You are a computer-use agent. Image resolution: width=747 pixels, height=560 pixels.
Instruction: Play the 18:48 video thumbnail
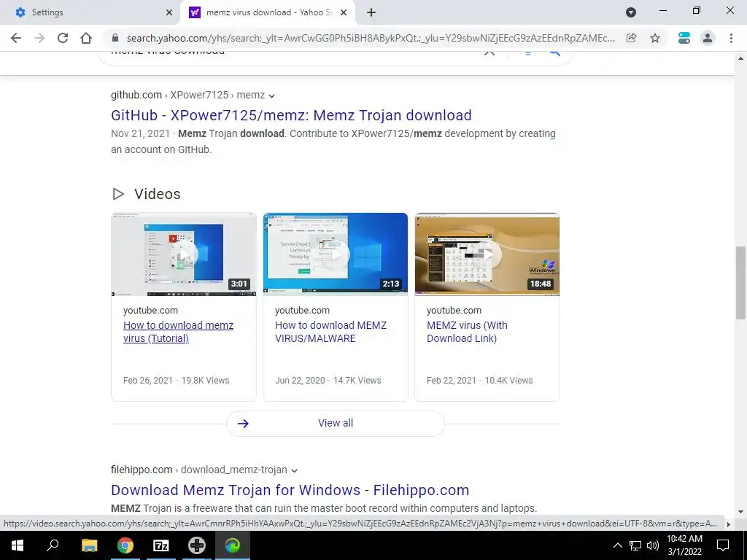click(487, 254)
